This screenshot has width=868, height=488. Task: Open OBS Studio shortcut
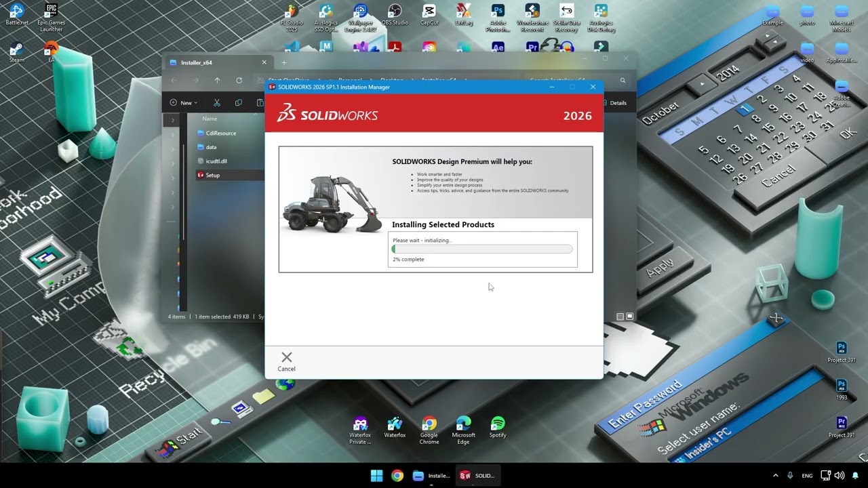(x=395, y=15)
